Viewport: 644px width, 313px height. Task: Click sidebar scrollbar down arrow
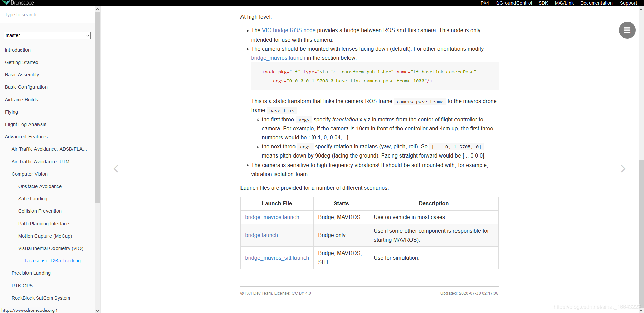click(x=98, y=310)
